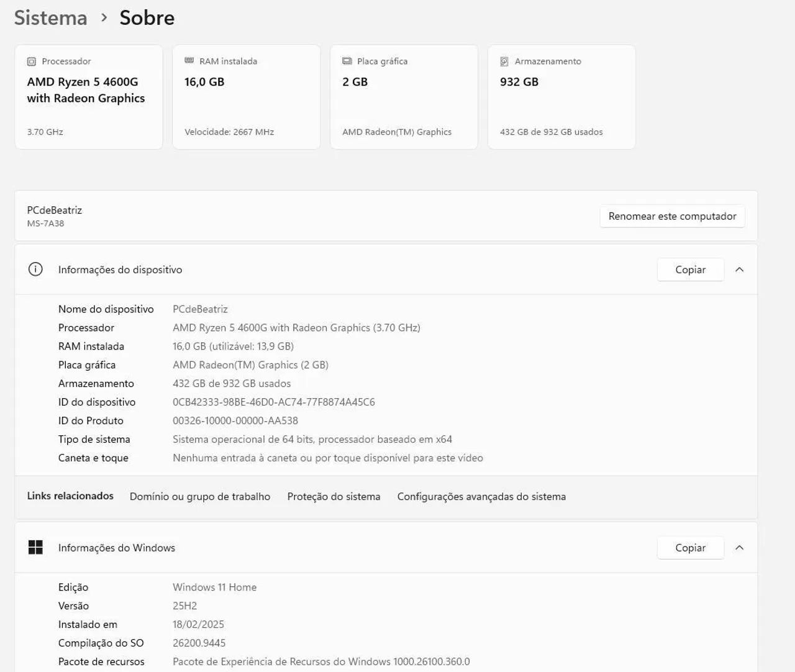This screenshot has width=795, height=672.
Task: Select the OS build number 26200.9445
Action: coord(199,643)
